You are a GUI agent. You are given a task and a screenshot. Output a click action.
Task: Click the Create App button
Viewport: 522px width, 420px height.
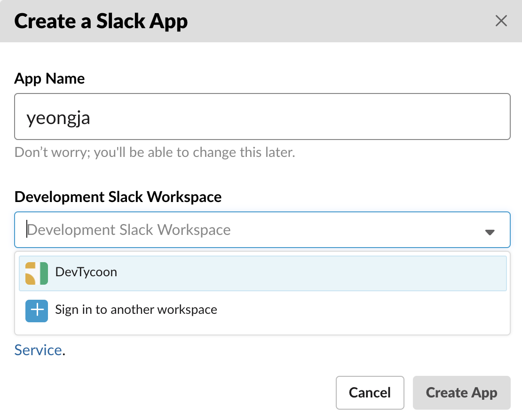click(x=462, y=393)
